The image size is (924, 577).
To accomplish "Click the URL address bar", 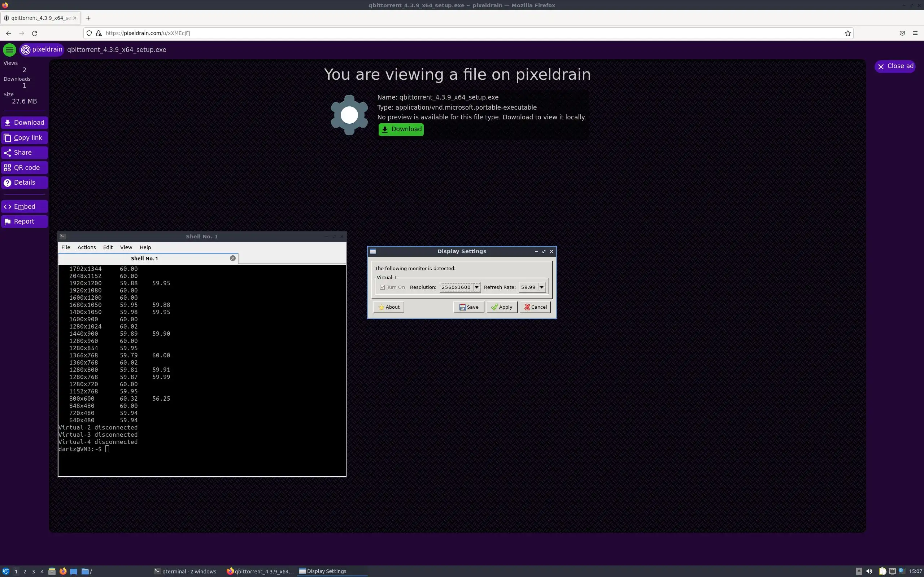I will click(x=458, y=33).
